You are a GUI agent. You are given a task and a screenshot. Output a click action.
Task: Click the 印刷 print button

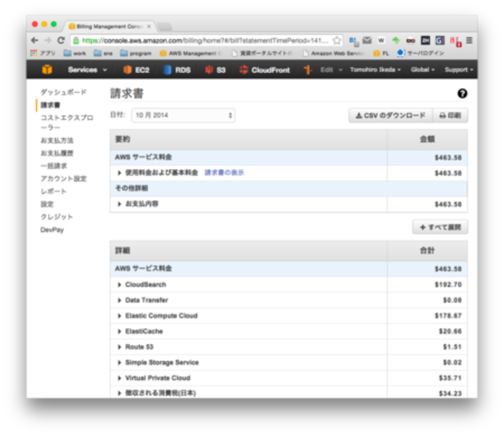click(450, 116)
